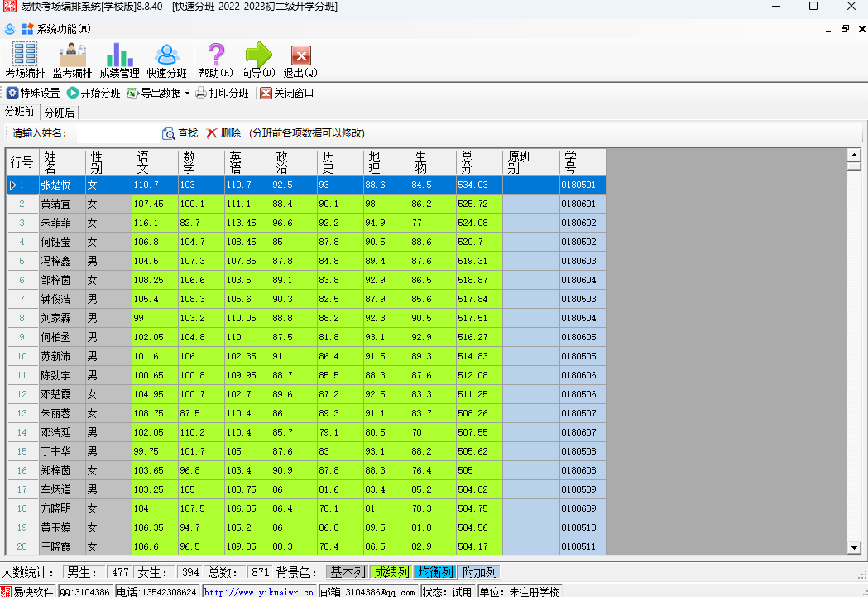
Task: Click 导出数据 export data
Action: (x=154, y=93)
